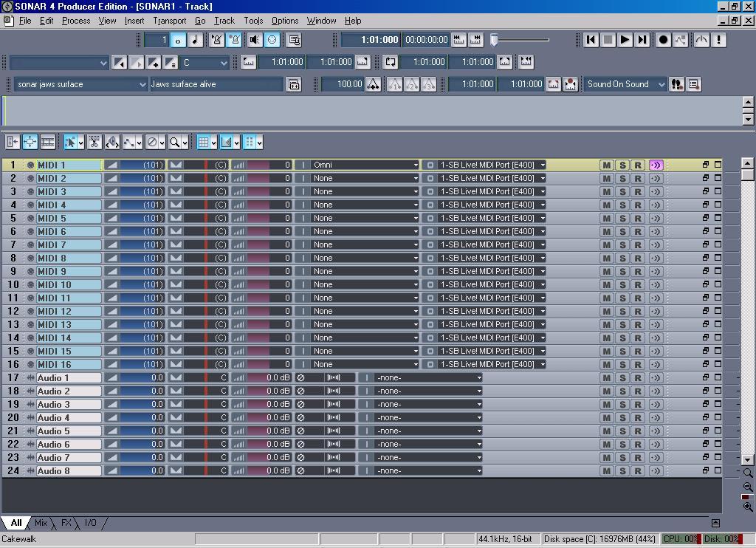
Task: Expand the Select tool options arrow
Action: point(81,143)
